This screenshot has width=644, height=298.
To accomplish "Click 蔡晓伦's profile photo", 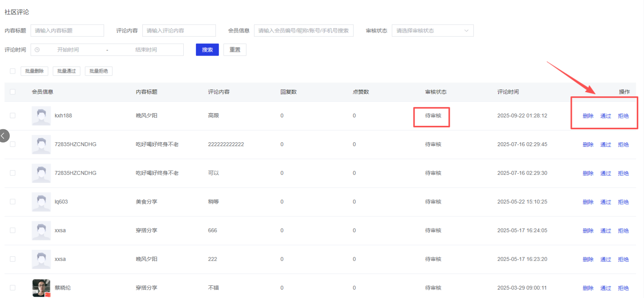I will (x=41, y=288).
